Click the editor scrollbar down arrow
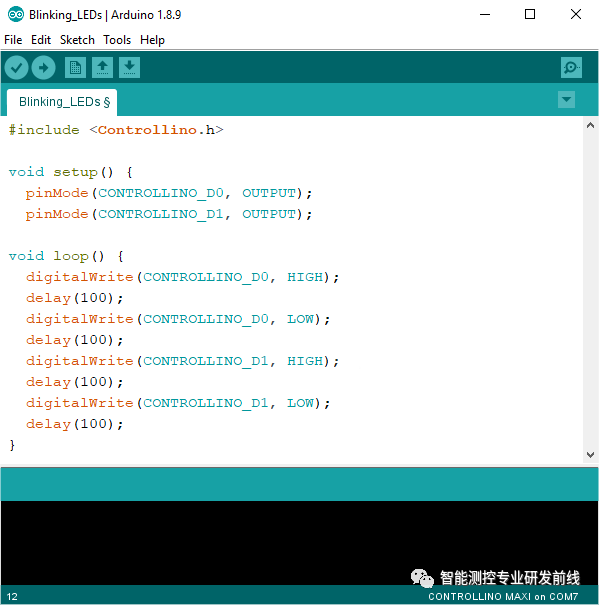This screenshot has width=599, height=605. [590, 455]
